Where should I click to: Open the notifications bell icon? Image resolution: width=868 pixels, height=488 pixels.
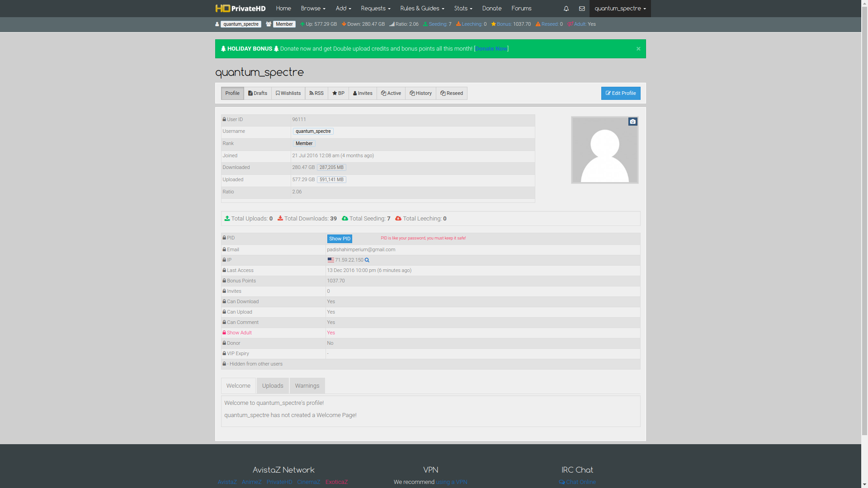click(566, 9)
